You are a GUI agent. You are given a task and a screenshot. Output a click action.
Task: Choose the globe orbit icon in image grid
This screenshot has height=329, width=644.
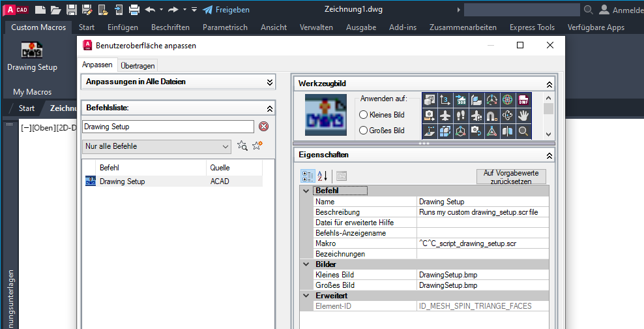508,100
